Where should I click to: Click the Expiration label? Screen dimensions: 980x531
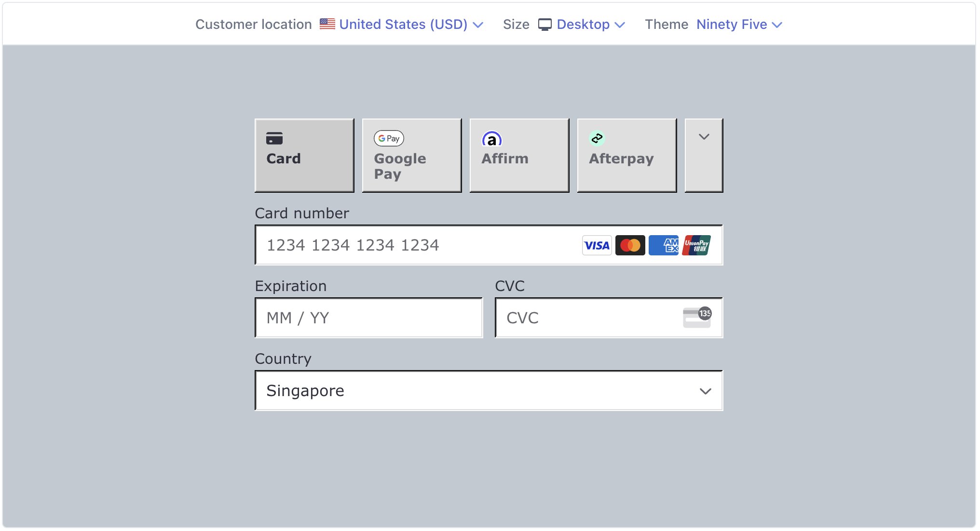[x=291, y=286]
